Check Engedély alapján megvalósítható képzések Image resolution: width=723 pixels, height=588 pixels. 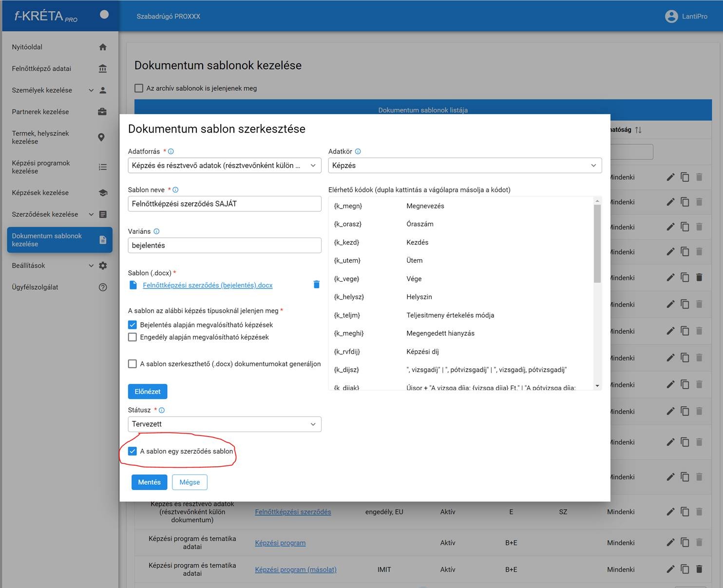click(x=132, y=337)
